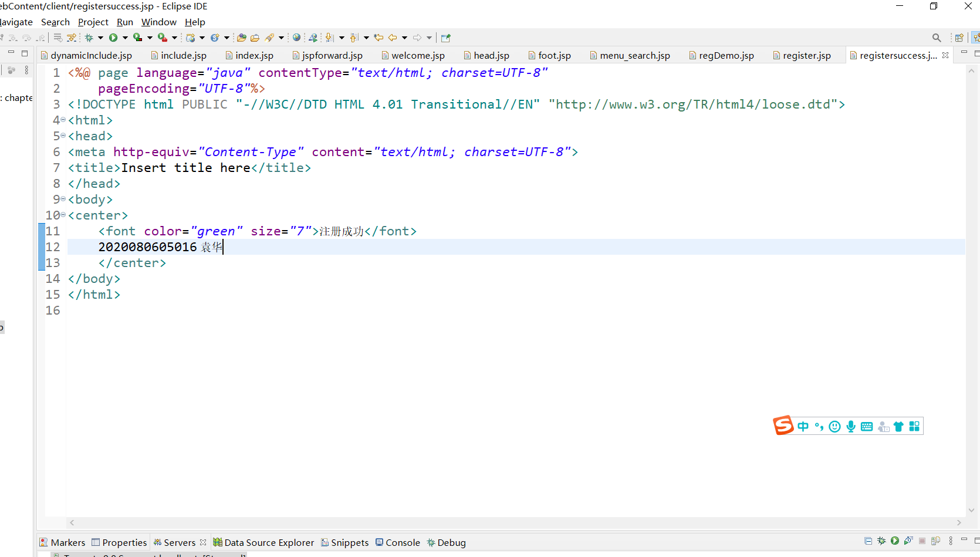Open the Run dropdown arrow
Screen dimensions: 980x557
pyautogui.click(x=125, y=38)
